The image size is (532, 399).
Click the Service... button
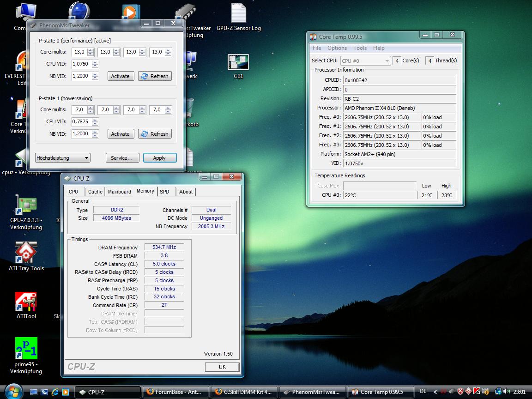coord(122,158)
